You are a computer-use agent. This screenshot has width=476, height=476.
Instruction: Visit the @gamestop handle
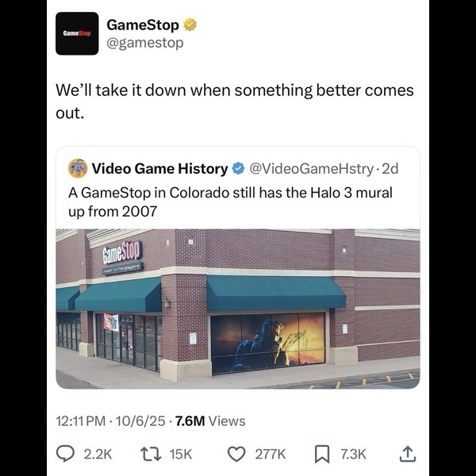click(145, 43)
